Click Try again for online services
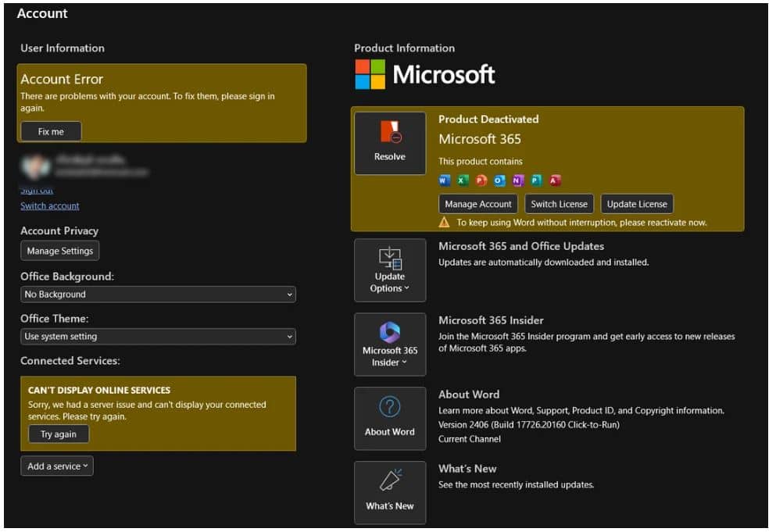Screen dimensions: 776x532 click(59, 436)
